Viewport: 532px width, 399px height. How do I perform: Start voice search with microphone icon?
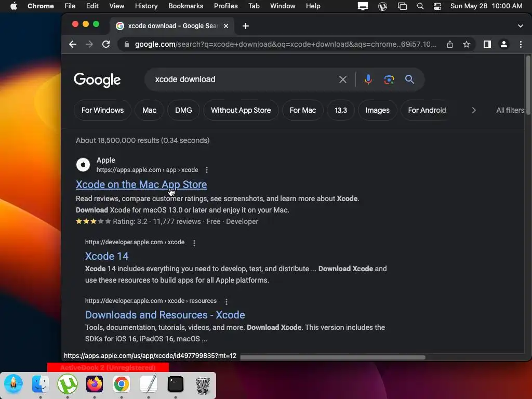pyautogui.click(x=368, y=79)
